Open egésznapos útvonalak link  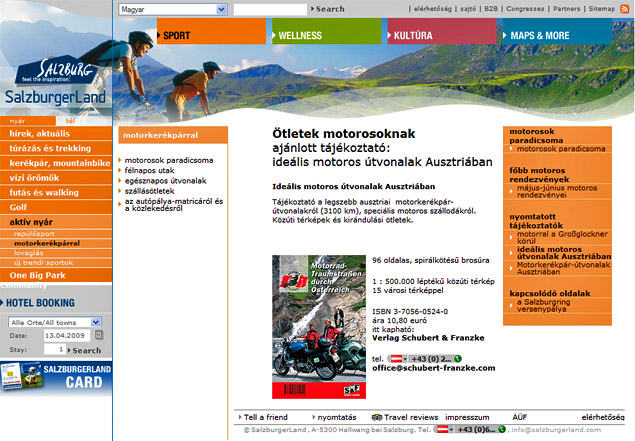[x=166, y=181]
